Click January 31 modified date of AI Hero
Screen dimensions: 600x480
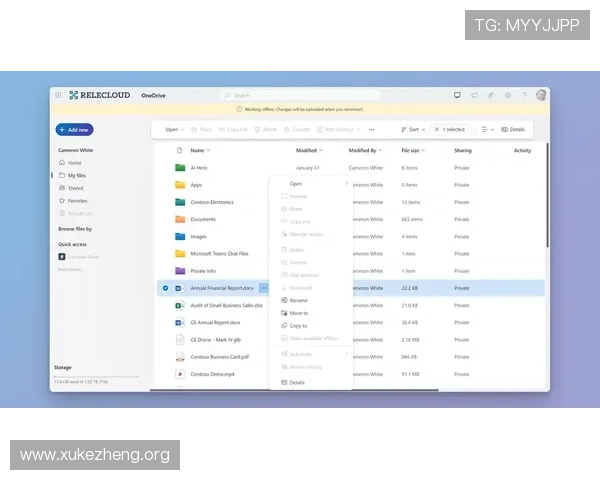pos(307,168)
